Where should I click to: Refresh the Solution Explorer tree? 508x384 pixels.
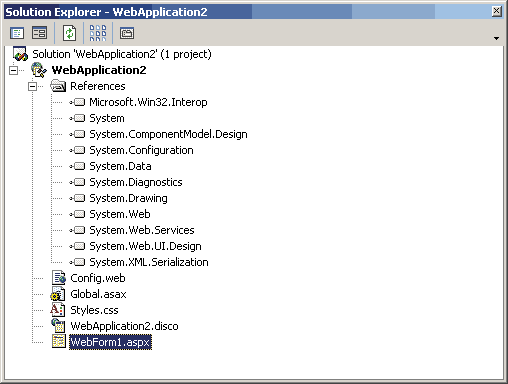tap(69, 33)
